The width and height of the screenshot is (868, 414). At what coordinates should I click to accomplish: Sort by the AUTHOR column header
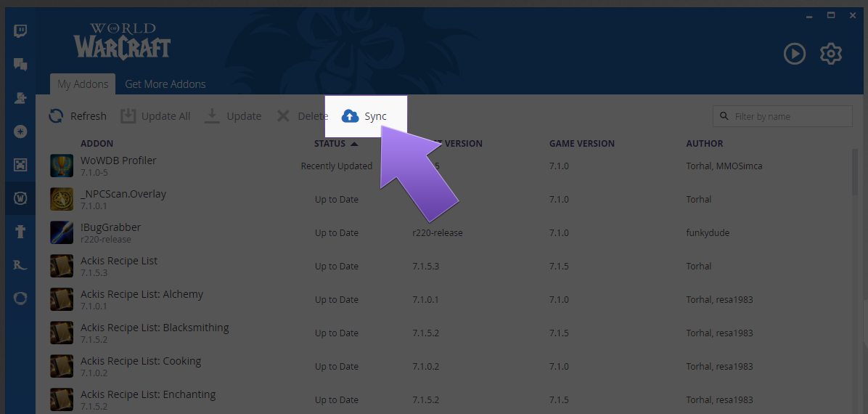tap(705, 144)
